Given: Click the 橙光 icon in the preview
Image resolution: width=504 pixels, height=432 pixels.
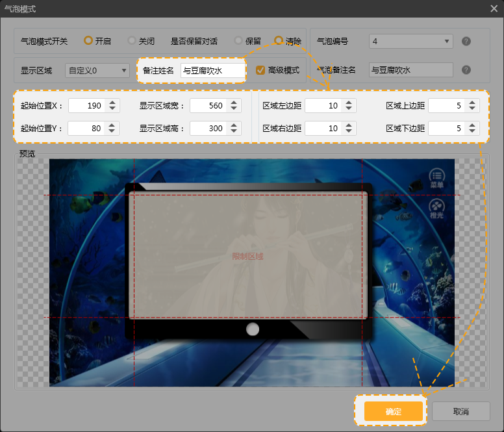Looking at the screenshot, I should (436, 208).
